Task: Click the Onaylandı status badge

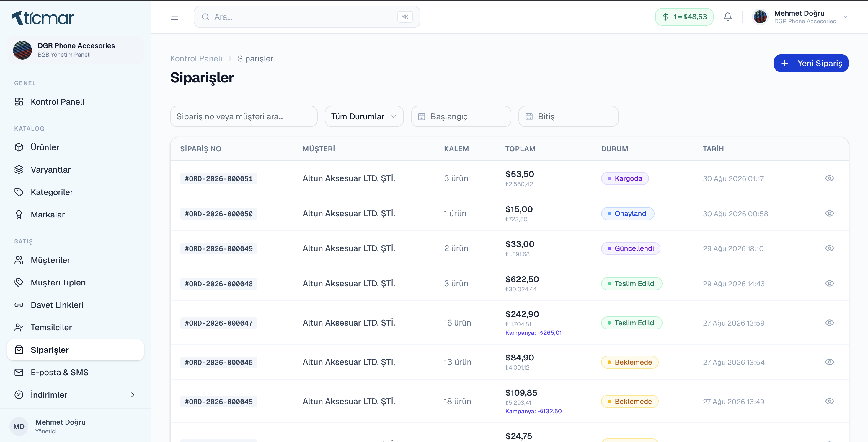Action: click(x=627, y=213)
